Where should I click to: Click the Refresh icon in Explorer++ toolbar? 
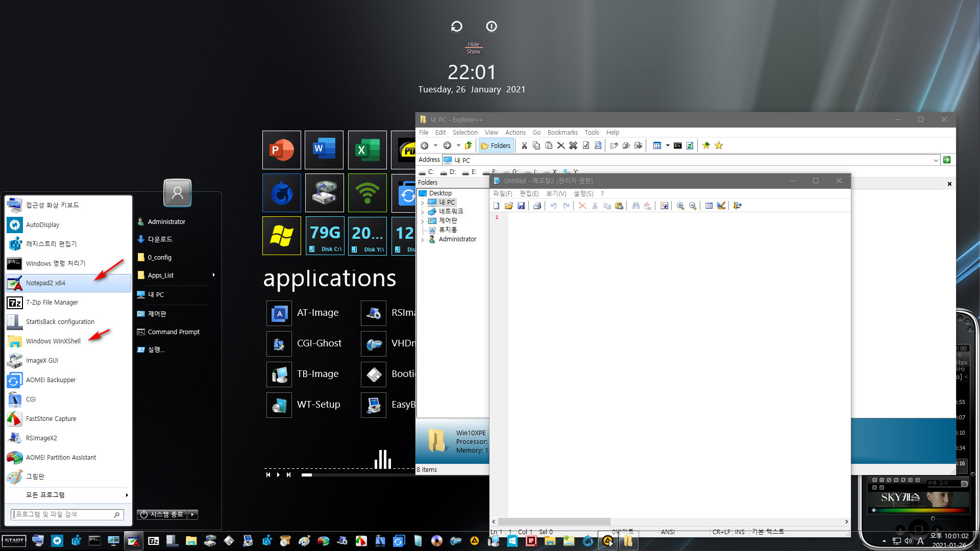pyautogui.click(x=690, y=145)
